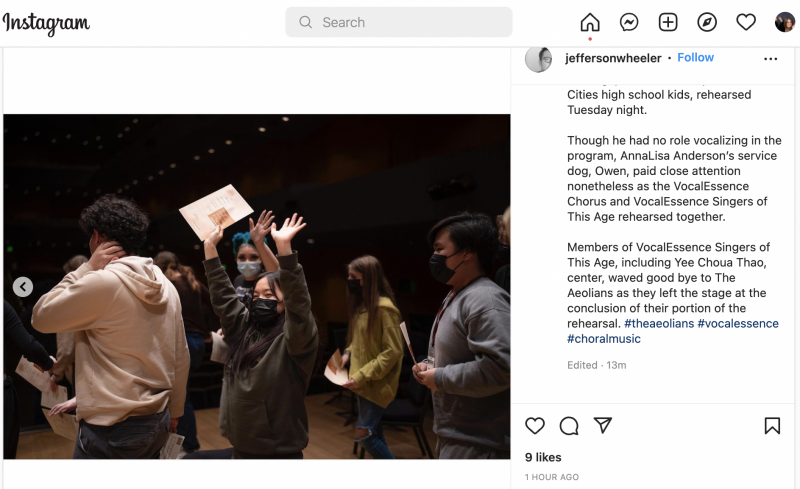Open the post options three-dots menu

(770, 59)
